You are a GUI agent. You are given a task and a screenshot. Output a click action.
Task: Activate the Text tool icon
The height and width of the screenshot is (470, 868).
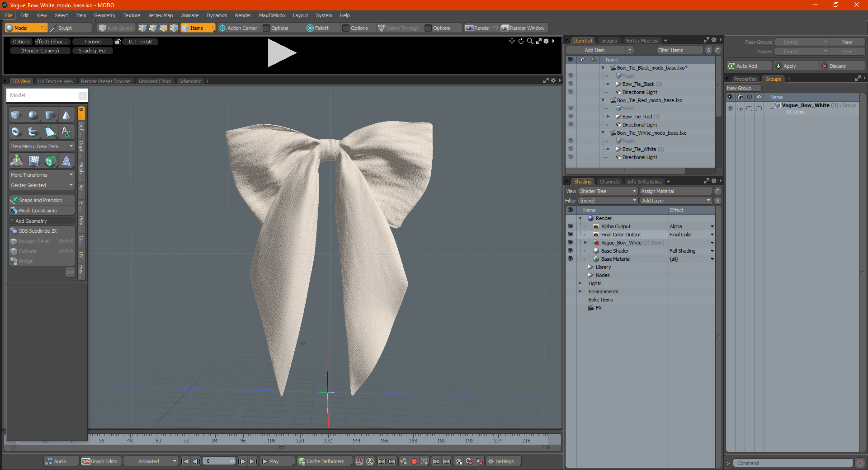coord(66,132)
